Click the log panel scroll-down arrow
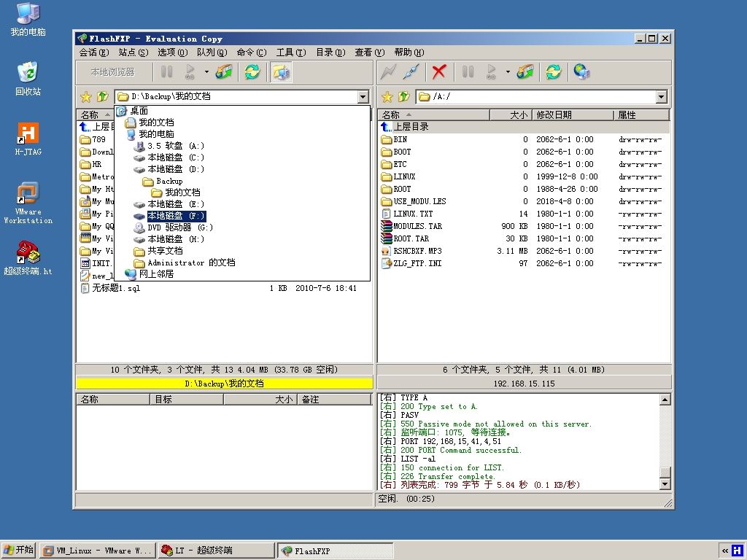This screenshot has height=560, width=747. point(665,484)
